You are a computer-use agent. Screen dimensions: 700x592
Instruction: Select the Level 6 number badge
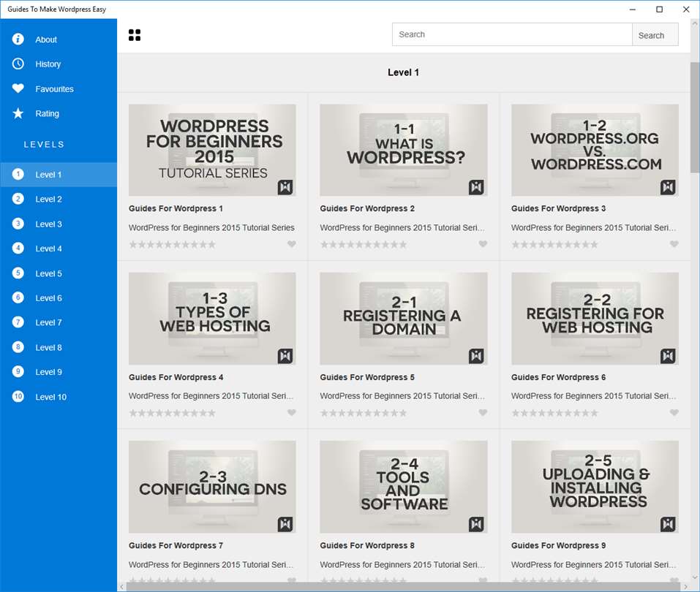pos(18,297)
